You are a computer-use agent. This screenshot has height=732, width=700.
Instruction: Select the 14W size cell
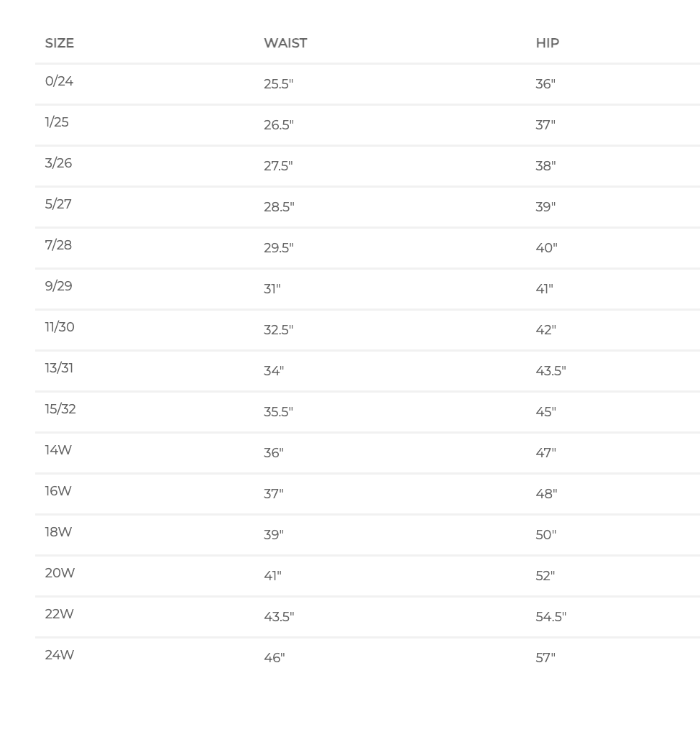point(58,450)
